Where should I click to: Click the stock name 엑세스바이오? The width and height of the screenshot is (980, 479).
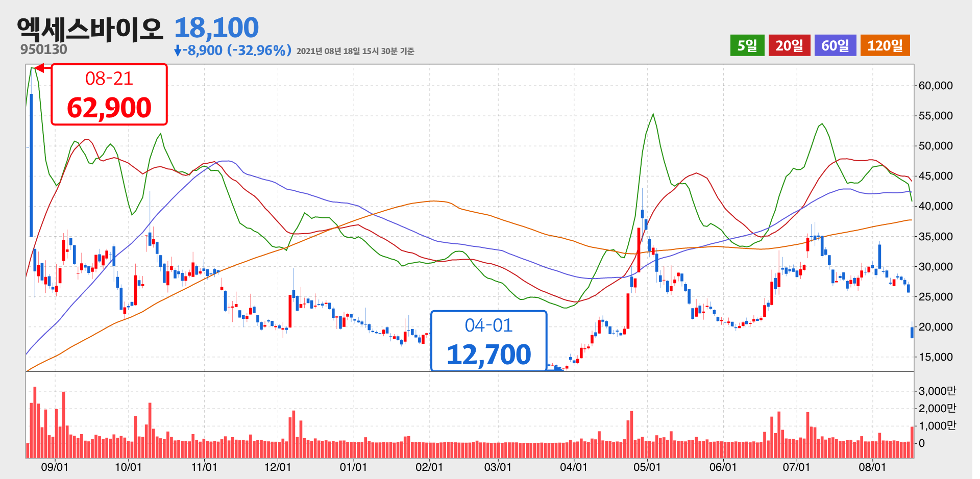[x=90, y=29]
